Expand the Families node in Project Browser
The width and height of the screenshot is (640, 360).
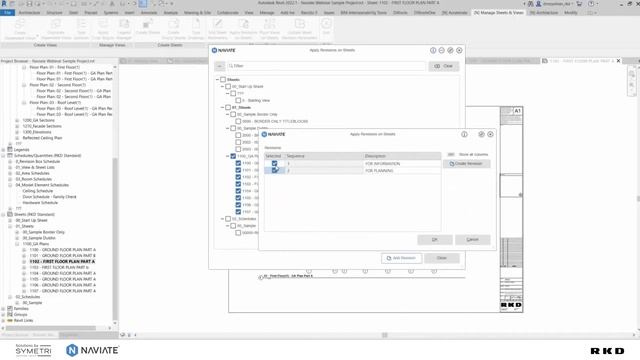pos(4,309)
